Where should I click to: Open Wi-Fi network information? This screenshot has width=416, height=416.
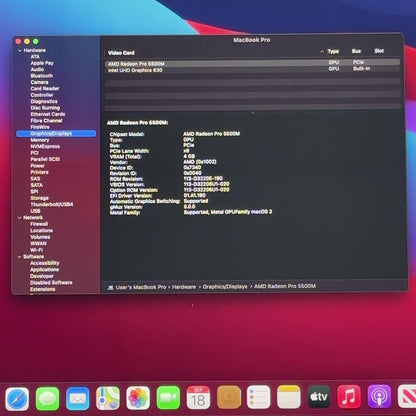click(x=36, y=250)
